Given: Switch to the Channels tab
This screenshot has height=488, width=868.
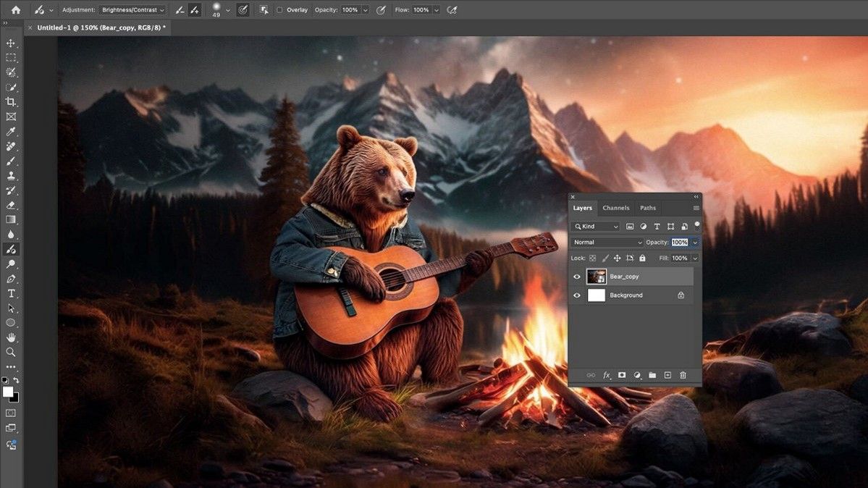Looking at the screenshot, I should click(615, 208).
